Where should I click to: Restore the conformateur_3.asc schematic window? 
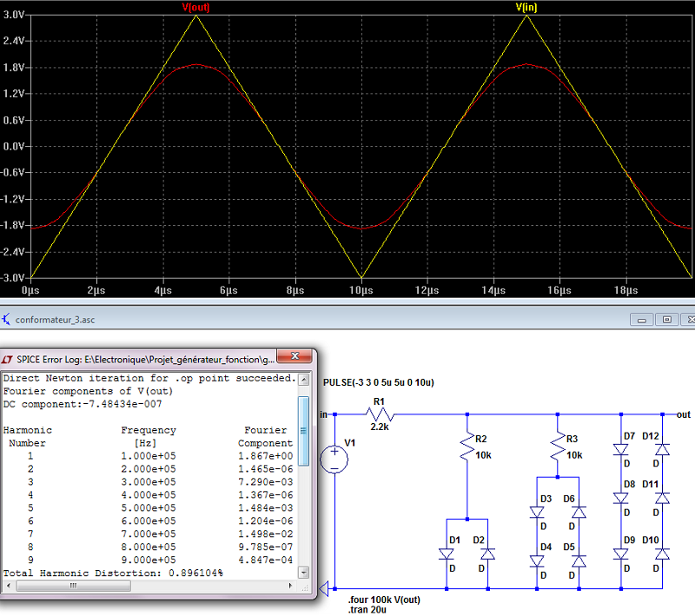click(666, 320)
